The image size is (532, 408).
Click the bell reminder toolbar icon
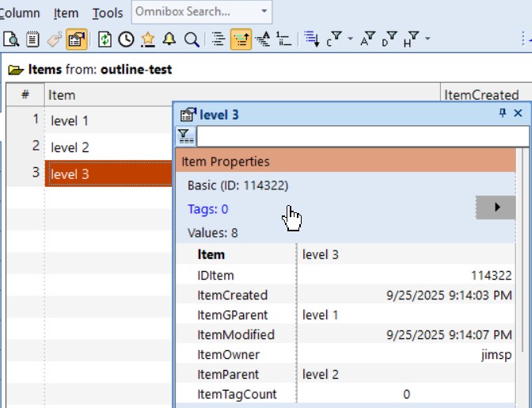pos(169,39)
